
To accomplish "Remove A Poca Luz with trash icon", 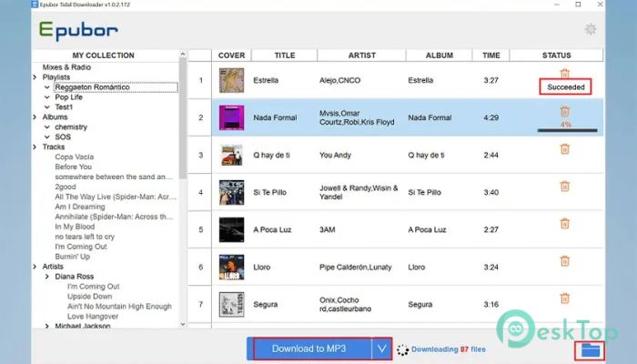I will tap(565, 224).
